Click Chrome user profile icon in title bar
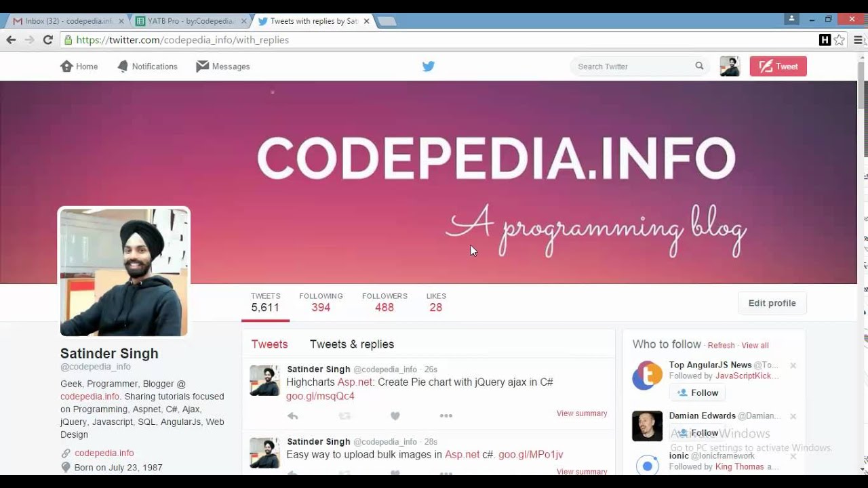 [x=791, y=19]
